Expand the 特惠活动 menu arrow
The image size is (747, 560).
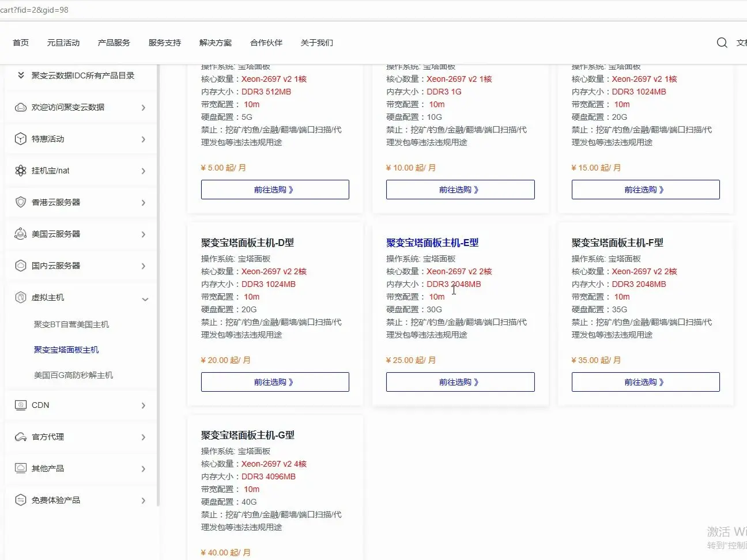pos(144,139)
